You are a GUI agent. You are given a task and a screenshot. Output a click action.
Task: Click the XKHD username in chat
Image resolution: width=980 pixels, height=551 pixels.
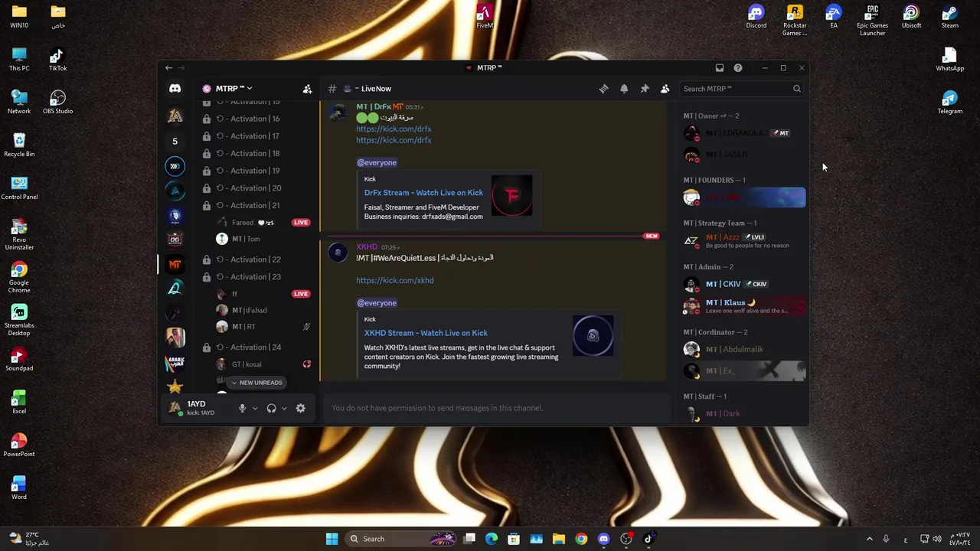(367, 247)
